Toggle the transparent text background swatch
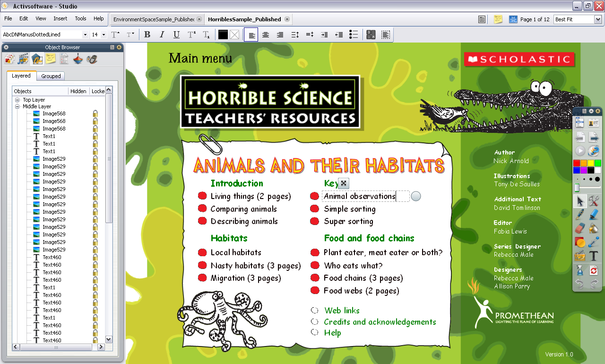This screenshot has width=605, height=364. coord(234,35)
